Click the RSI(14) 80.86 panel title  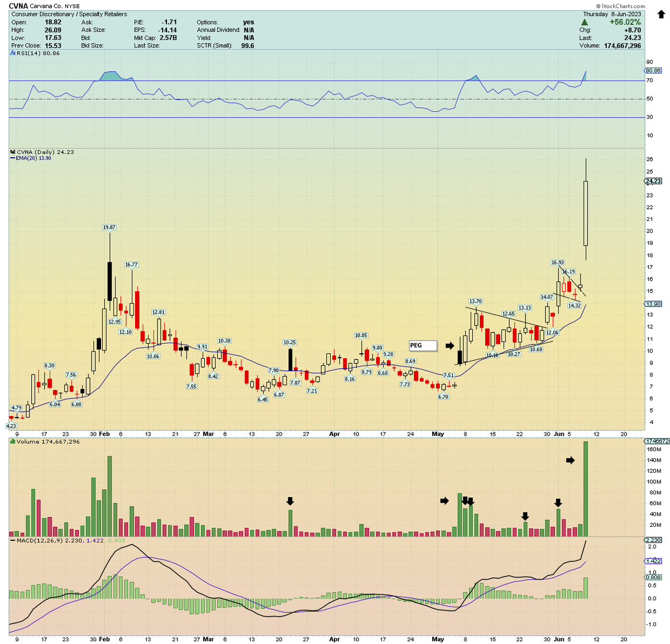(38, 53)
